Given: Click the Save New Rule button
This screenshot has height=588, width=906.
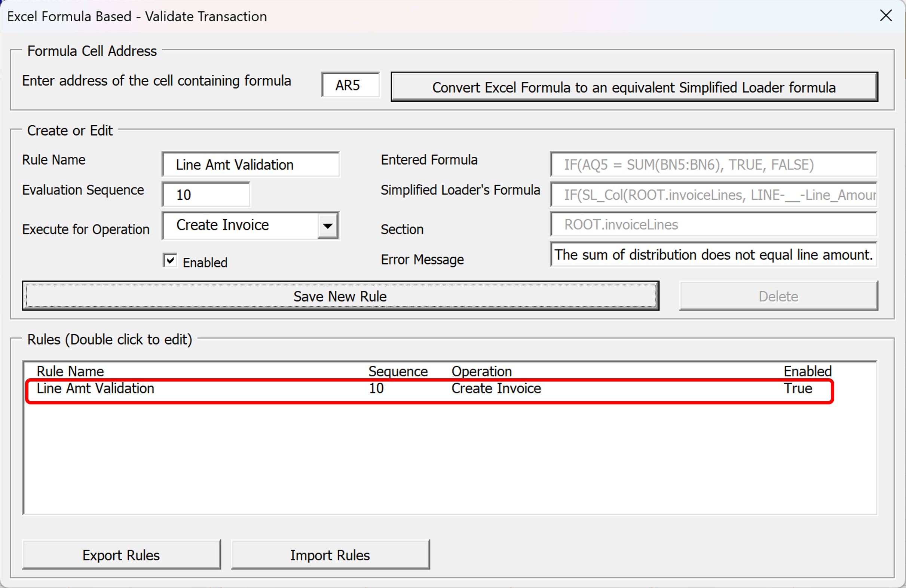Looking at the screenshot, I should click(x=340, y=296).
